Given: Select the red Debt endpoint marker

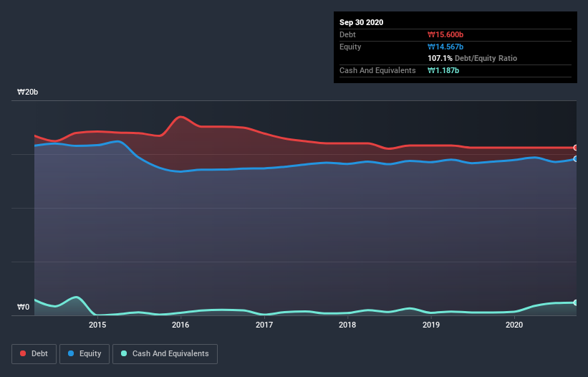Looking at the screenshot, I should (576, 148).
